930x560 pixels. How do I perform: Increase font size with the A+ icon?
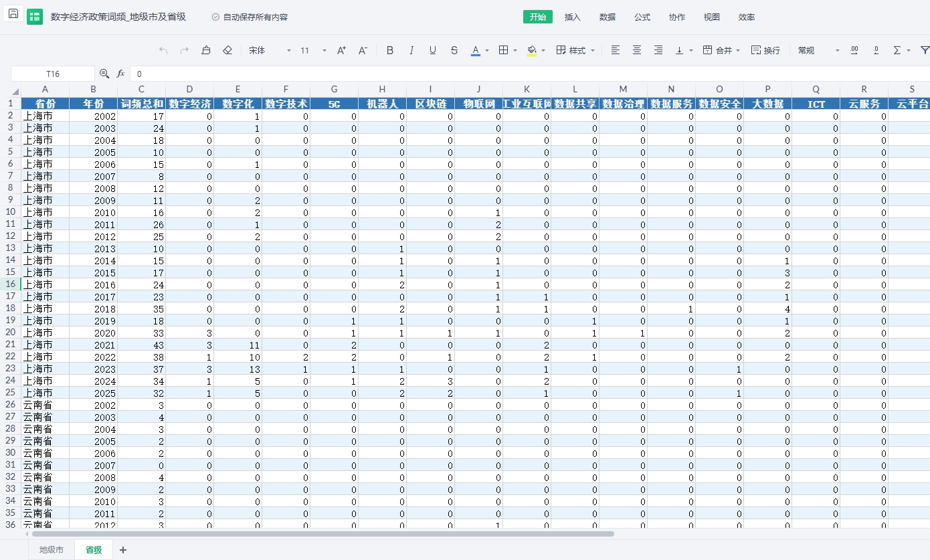tap(341, 50)
